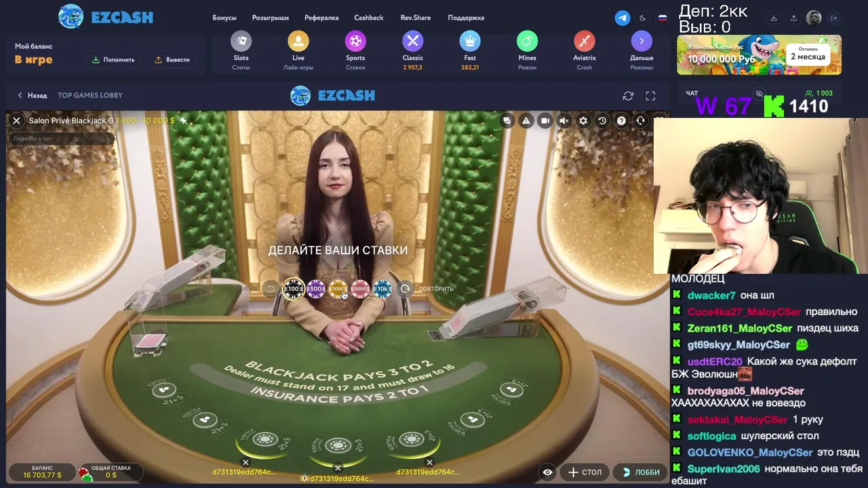Click the ОБЩАЯ СТАВКА 0 $ display

(x=111, y=472)
